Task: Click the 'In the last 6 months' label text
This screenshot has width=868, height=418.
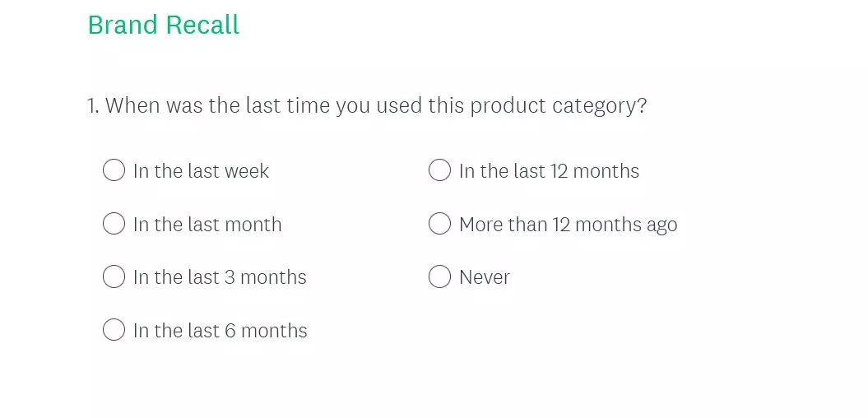Action: (220, 331)
